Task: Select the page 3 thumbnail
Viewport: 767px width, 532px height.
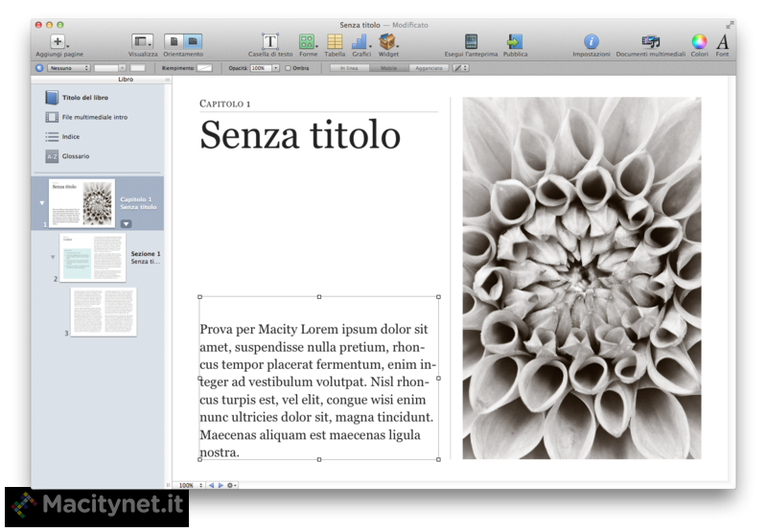Action: (x=104, y=312)
